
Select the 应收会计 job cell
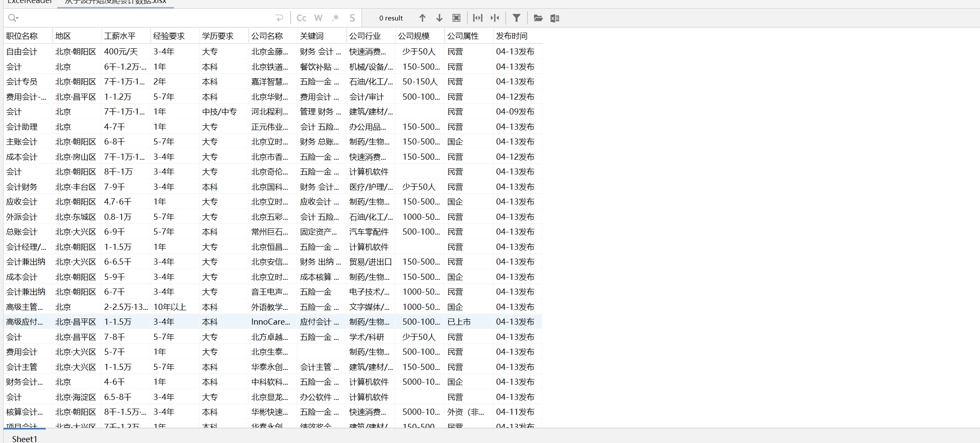[x=28, y=201]
